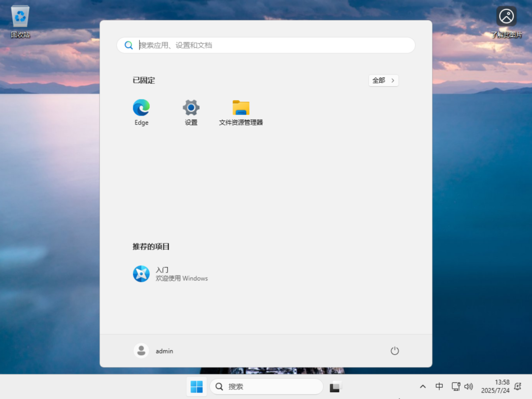Open the pinned Edge browser
Viewport: 532px width, 399px height.
(x=141, y=112)
